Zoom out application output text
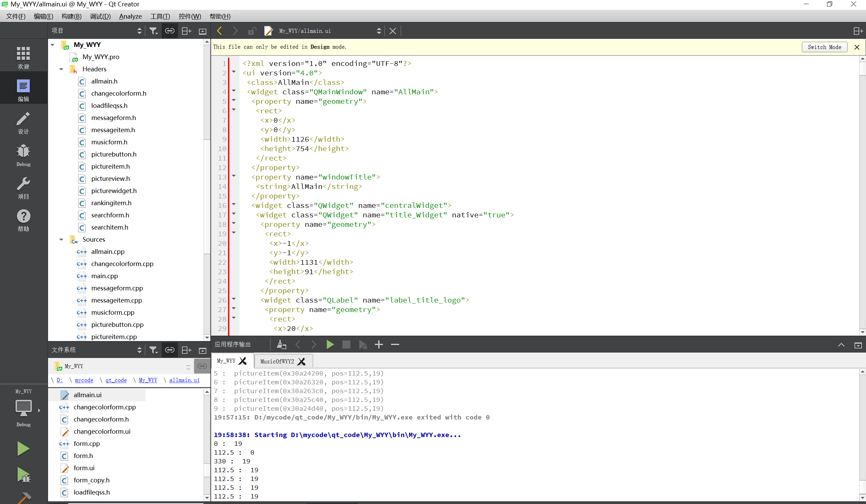Viewport: 866px width, 504px height. (x=395, y=344)
